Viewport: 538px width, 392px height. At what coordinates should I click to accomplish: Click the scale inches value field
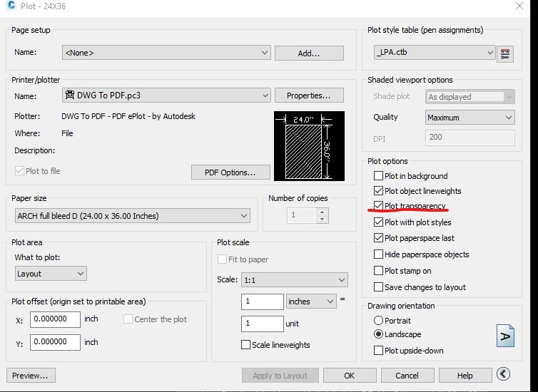[263, 301]
